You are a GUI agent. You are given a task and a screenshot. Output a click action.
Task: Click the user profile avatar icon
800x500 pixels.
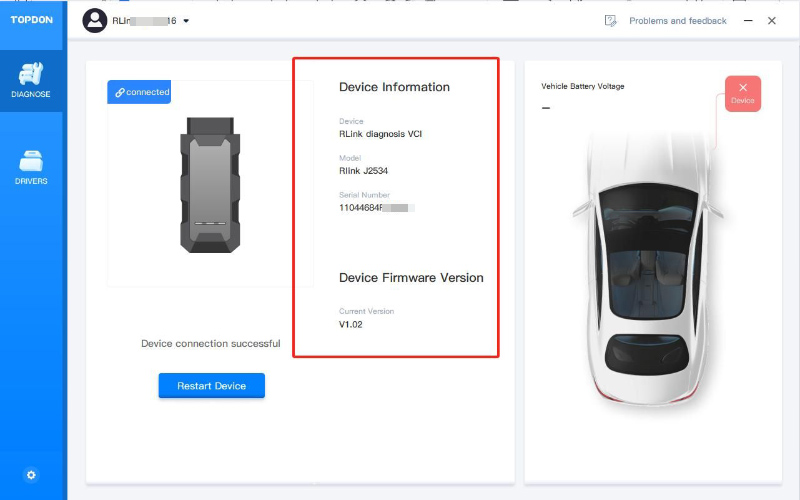click(x=95, y=20)
